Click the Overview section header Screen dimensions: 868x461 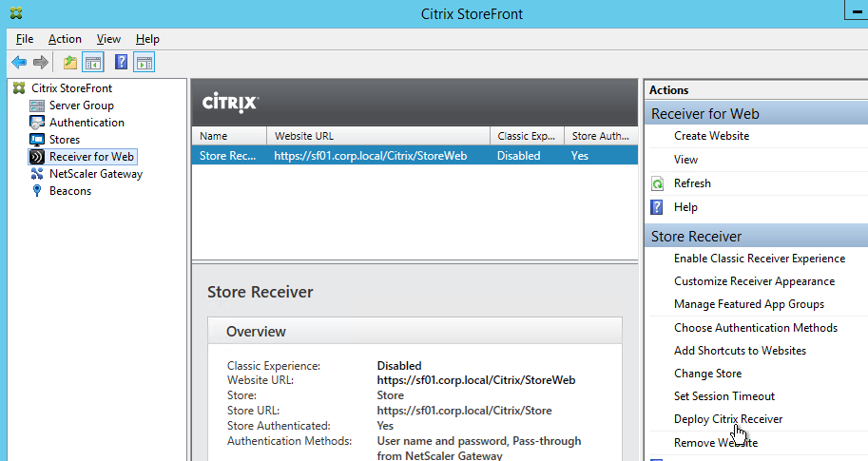tap(415, 331)
